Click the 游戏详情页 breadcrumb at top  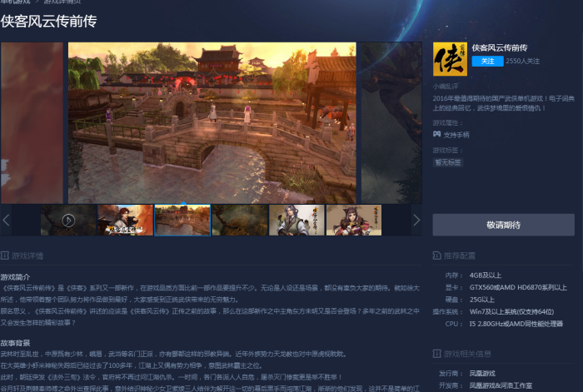tap(62, 2)
